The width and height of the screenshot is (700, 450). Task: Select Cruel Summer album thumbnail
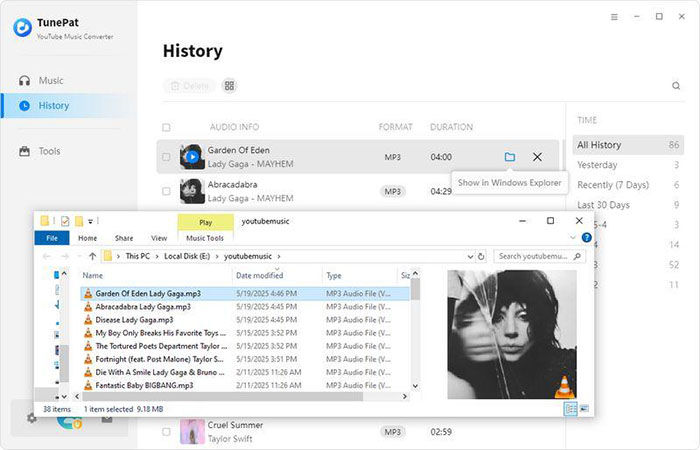point(192,432)
